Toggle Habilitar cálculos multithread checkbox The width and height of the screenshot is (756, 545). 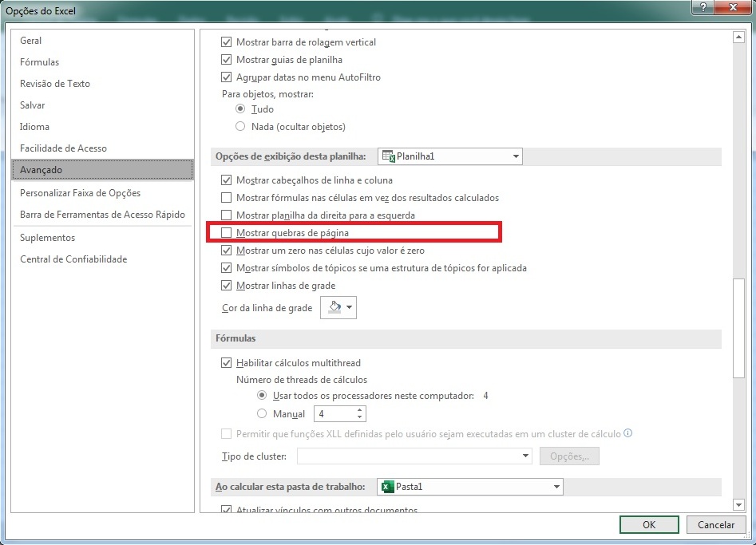pyautogui.click(x=226, y=363)
